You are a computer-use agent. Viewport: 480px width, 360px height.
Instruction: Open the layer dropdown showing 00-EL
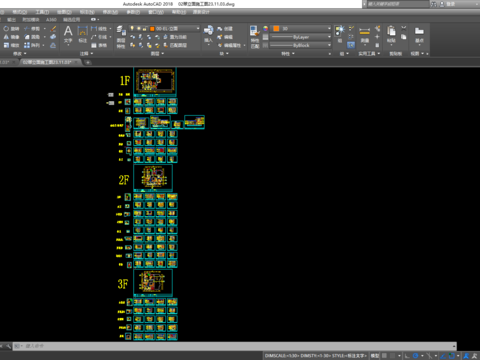coord(174,29)
